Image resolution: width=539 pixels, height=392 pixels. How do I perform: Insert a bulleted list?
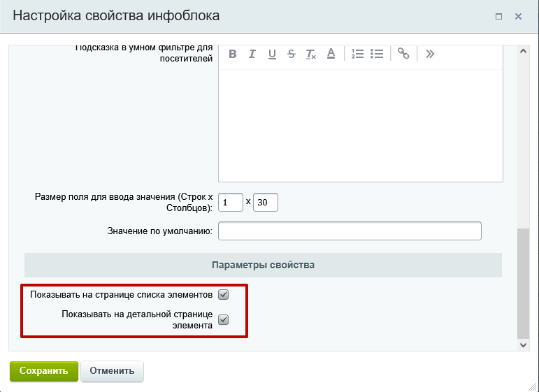377,54
